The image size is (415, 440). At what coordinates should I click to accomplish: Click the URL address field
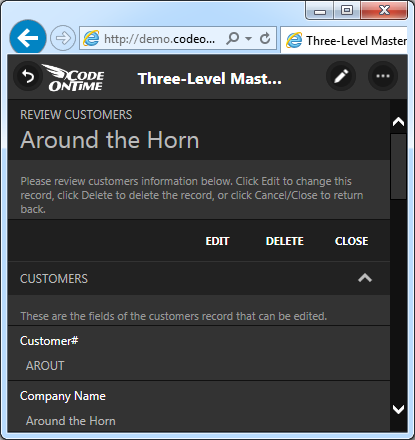[x=159, y=39]
